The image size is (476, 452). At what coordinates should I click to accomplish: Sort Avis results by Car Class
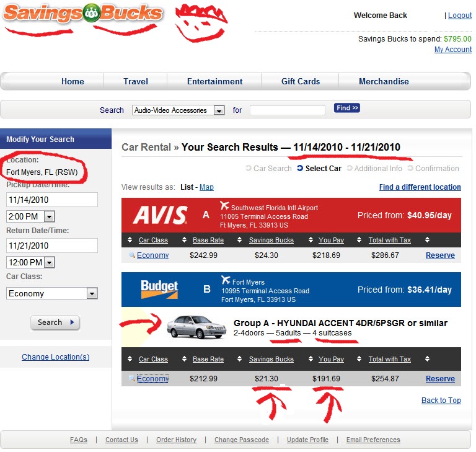[x=153, y=240]
